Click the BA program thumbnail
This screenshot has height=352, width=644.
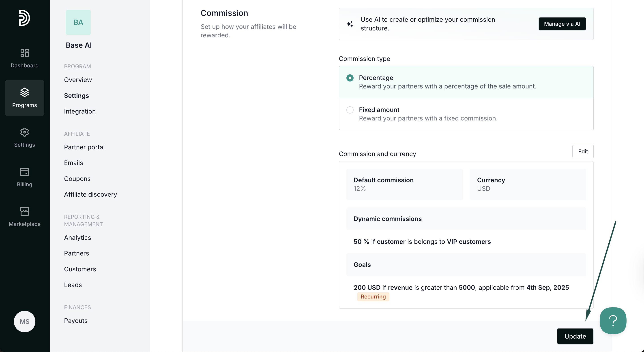[78, 22]
